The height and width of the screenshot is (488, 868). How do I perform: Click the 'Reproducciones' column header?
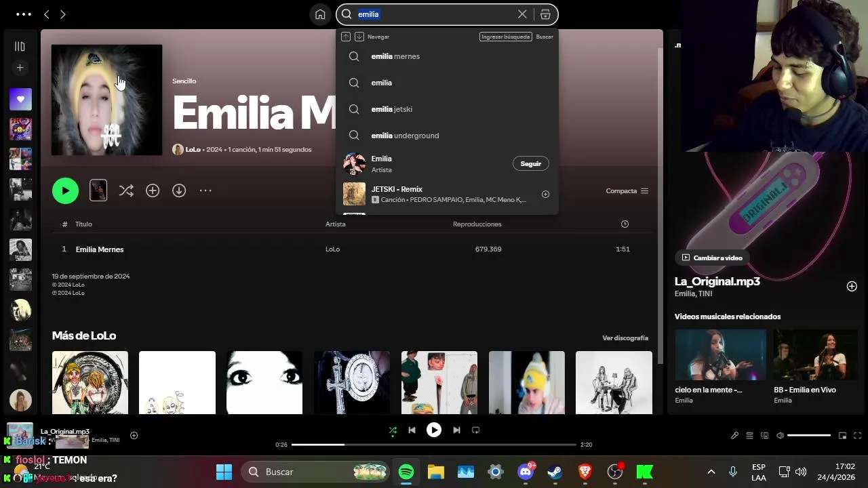477,224
